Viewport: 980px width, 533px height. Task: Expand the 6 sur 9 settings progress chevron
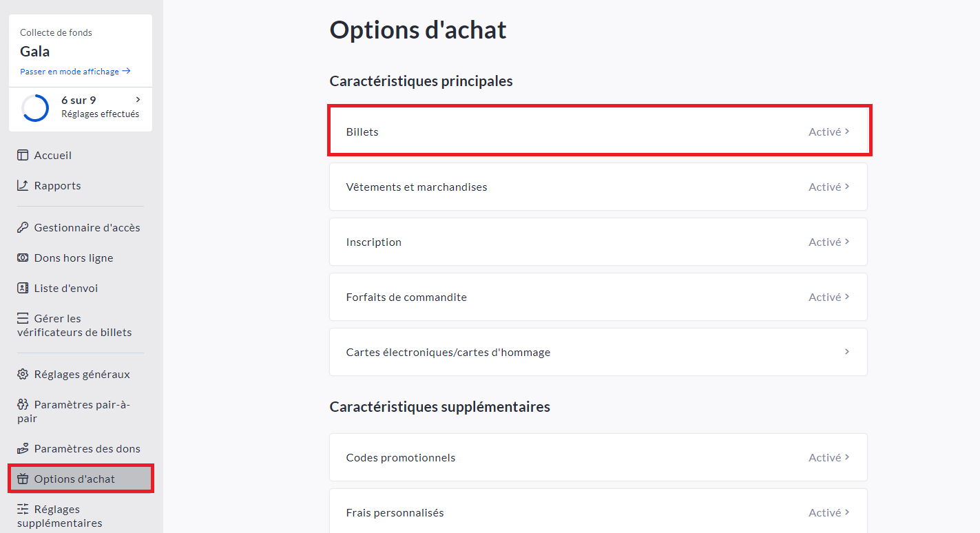pyautogui.click(x=138, y=100)
